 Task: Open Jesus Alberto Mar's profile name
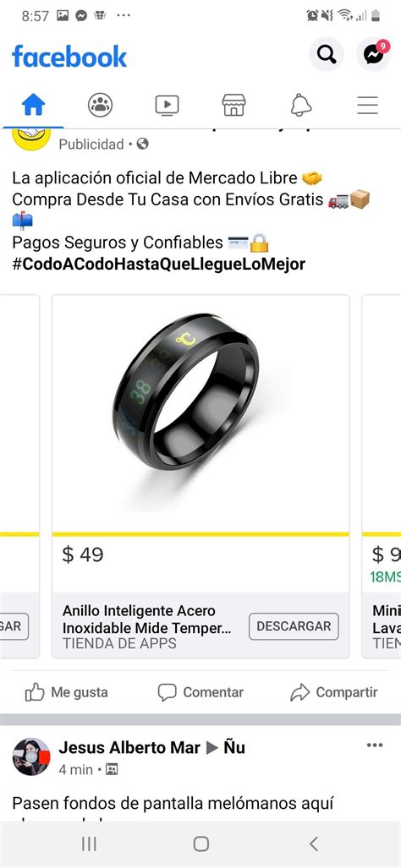coord(129,747)
